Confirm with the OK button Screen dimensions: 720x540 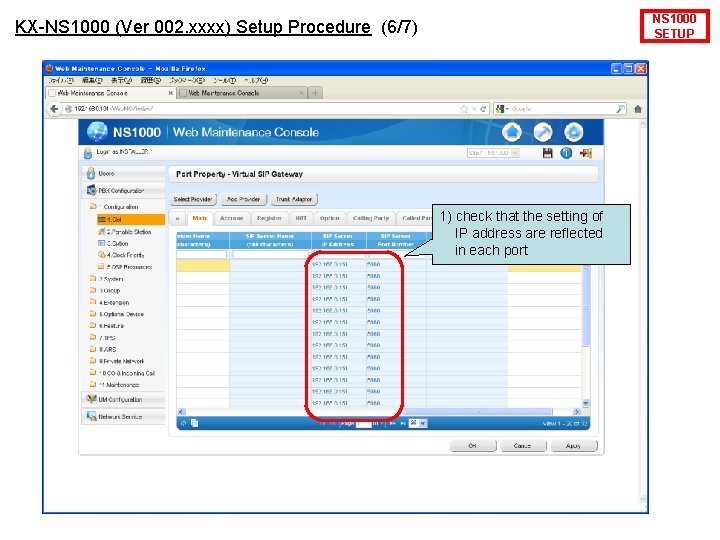(473, 446)
